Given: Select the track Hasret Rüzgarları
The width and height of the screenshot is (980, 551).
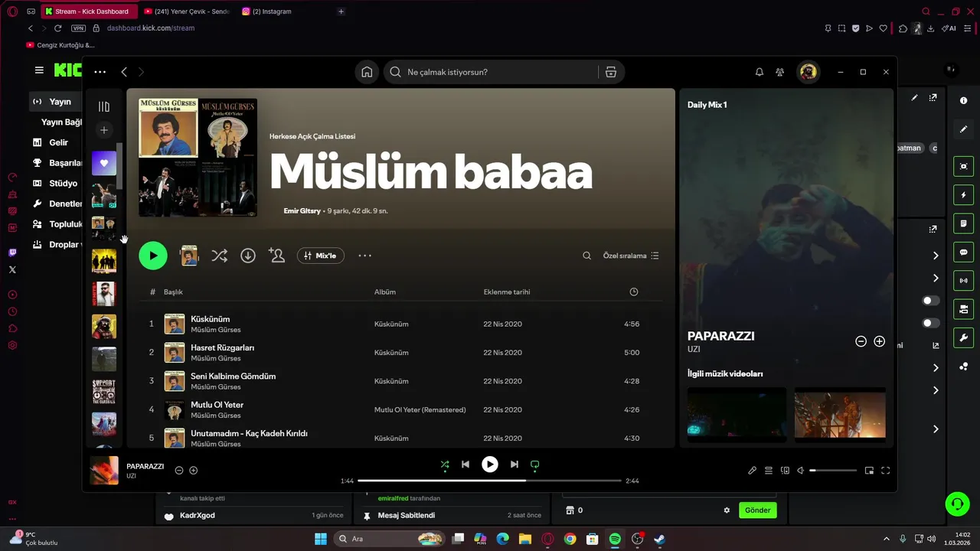Looking at the screenshot, I should point(222,347).
